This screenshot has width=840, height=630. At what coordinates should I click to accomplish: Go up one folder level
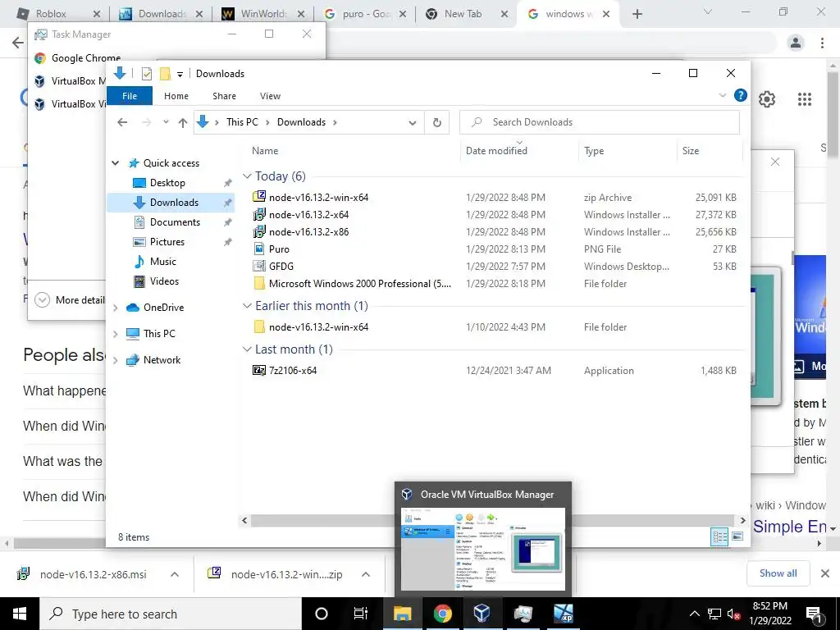[x=183, y=123]
